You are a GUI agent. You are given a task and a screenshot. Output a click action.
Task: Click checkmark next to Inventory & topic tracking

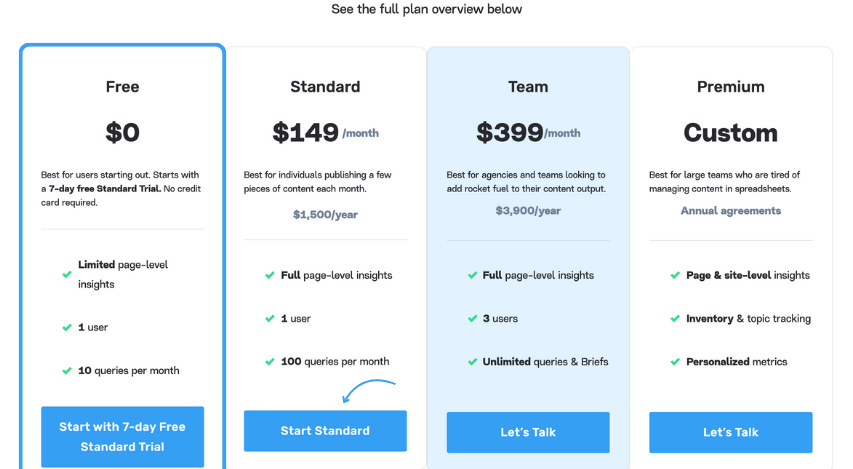[675, 318]
